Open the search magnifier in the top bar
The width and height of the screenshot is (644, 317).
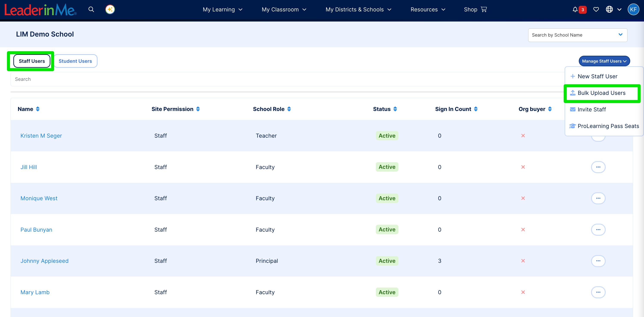[91, 9]
